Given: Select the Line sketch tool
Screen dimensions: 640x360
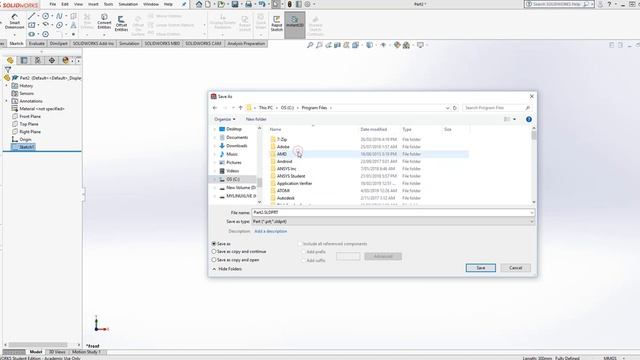Looking at the screenshot, I should click(x=31, y=16).
